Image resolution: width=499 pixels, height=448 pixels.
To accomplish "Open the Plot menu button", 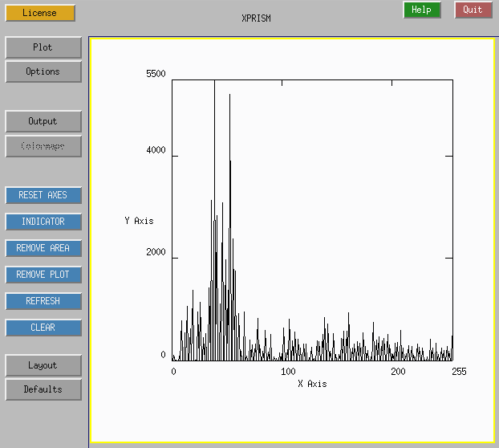I will (43, 47).
